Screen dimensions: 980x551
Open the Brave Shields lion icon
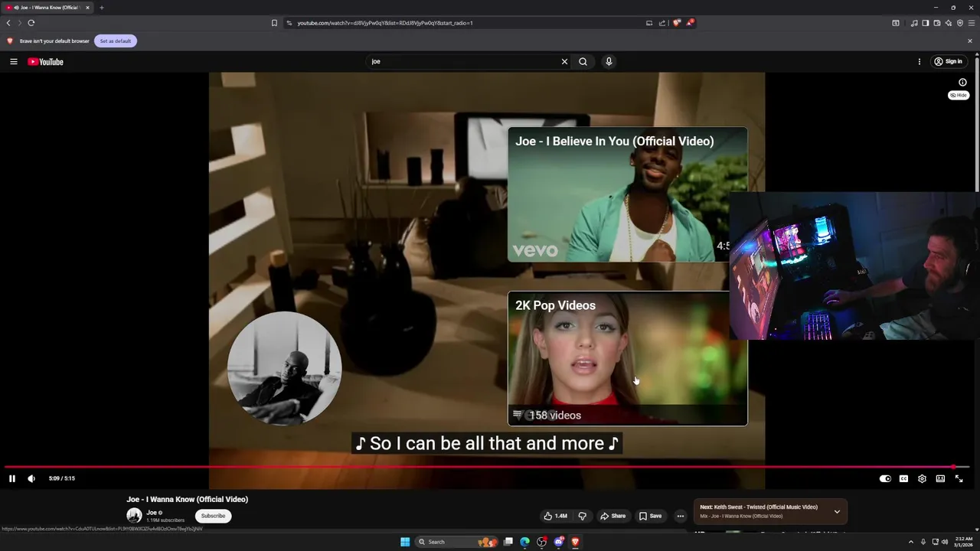(x=677, y=23)
